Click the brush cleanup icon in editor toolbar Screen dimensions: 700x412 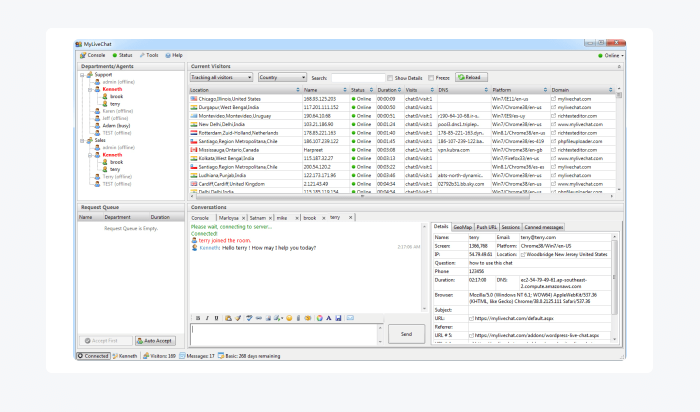click(238, 318)
